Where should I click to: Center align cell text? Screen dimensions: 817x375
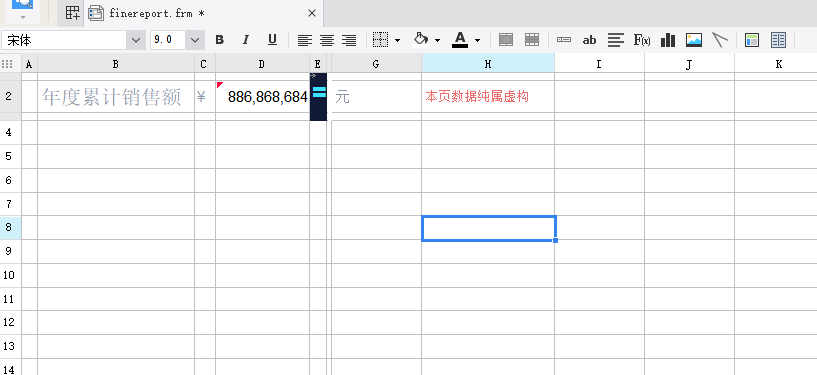[x=327, y=40]
